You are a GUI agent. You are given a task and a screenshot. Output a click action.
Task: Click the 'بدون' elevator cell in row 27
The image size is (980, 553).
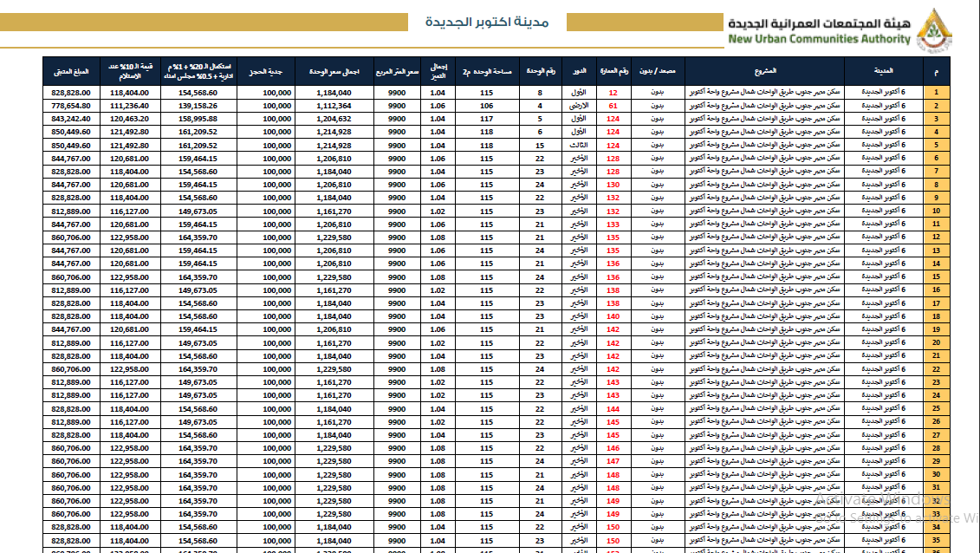coord(657,435)
